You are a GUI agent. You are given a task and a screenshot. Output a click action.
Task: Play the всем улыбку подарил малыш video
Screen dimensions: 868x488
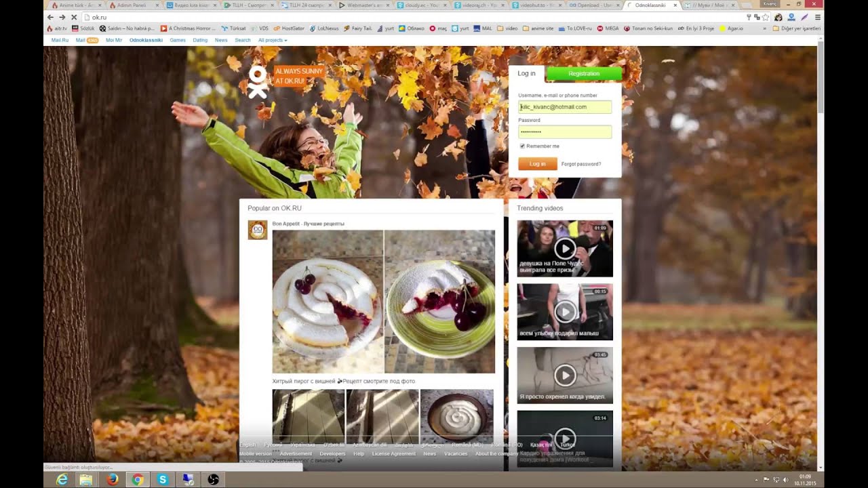tap(565, 312)
